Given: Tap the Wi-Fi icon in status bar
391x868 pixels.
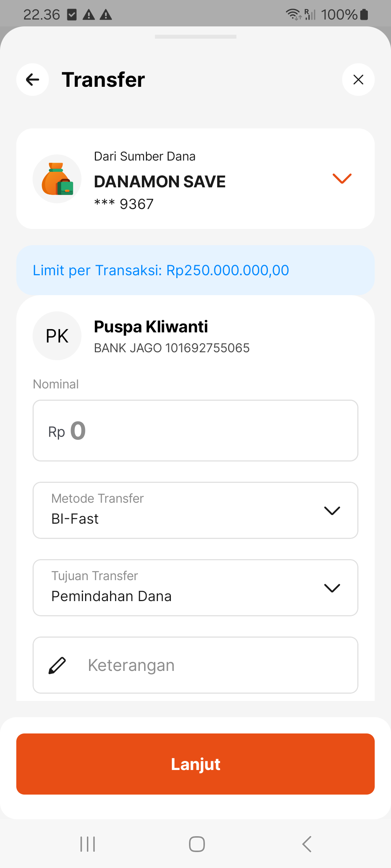Looking at the screenshot, I should [293, 14].
